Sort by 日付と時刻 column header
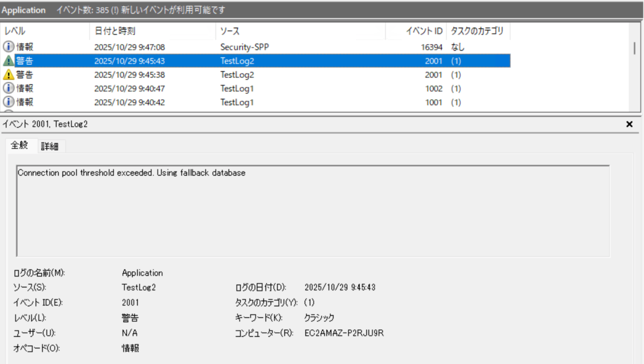This screenshot has width=644, height=364. pos(115,31)
